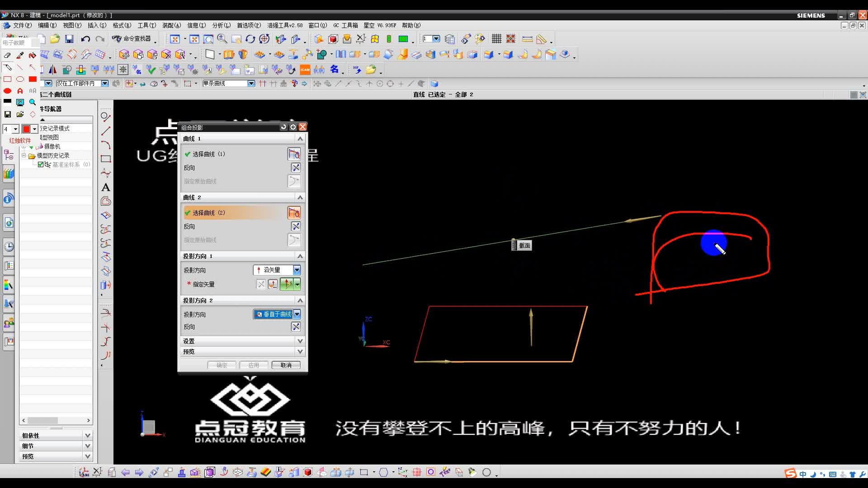Open the 单条曲线 curve rule dropdown

tap(251, 84)
